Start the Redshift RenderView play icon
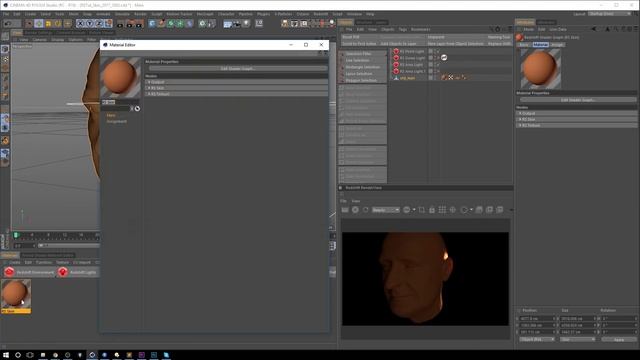Viewport: 640px width, 360px height. [355, 210]
